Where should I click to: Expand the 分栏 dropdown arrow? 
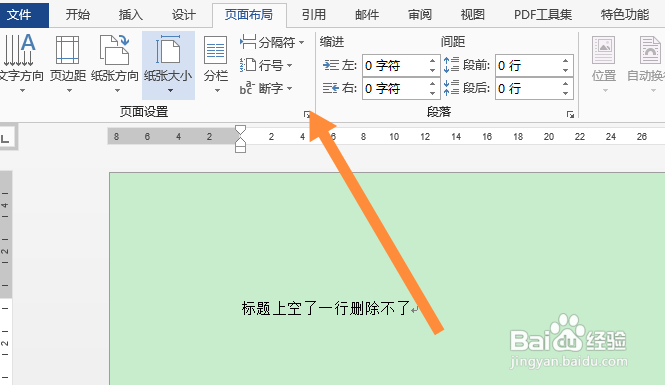[x=217, y=91]
